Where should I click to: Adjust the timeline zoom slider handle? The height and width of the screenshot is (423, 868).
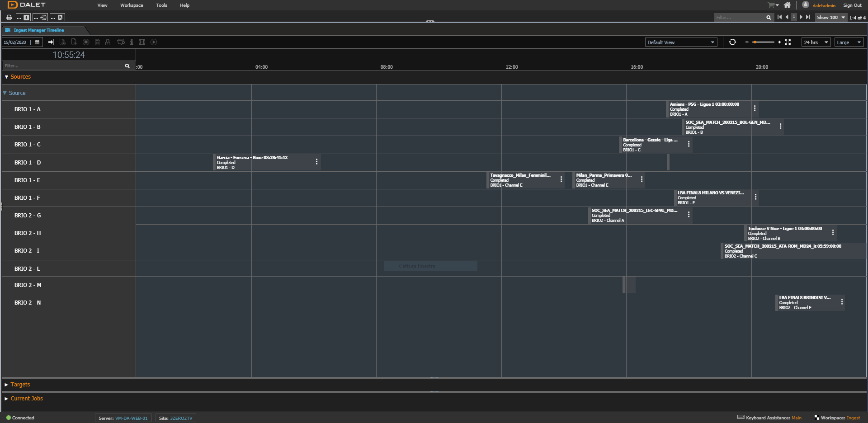pyautogui.click(x=755, y=42)
